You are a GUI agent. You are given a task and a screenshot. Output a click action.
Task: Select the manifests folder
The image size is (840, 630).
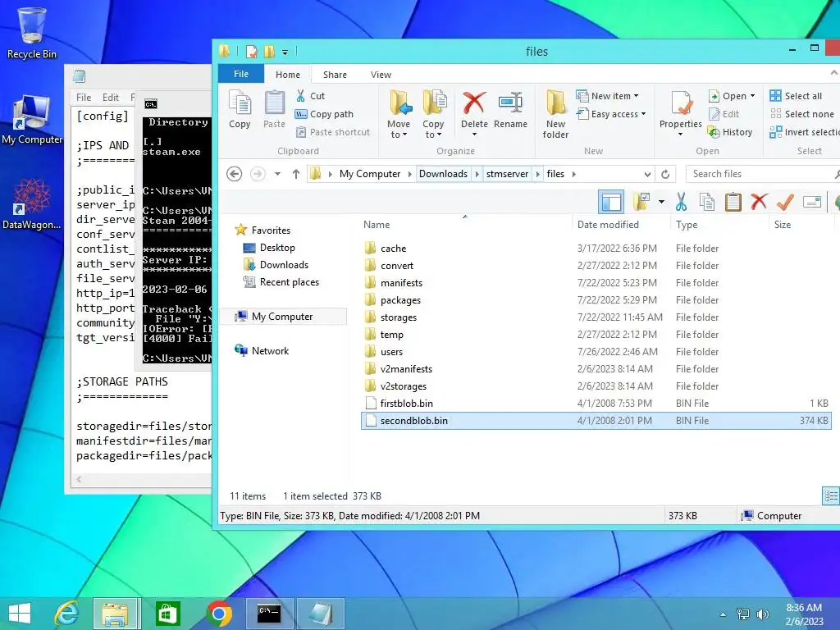401,283
